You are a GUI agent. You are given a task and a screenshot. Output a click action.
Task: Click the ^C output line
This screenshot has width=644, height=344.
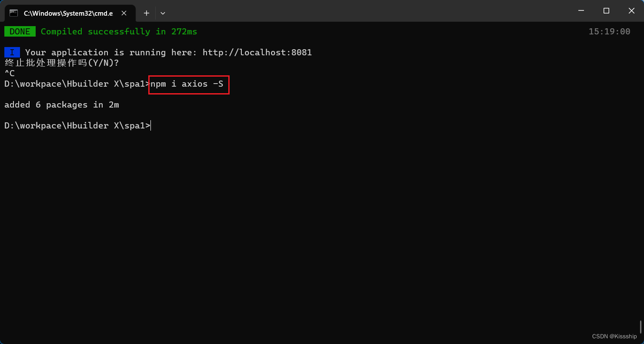[x=10, y=73]
